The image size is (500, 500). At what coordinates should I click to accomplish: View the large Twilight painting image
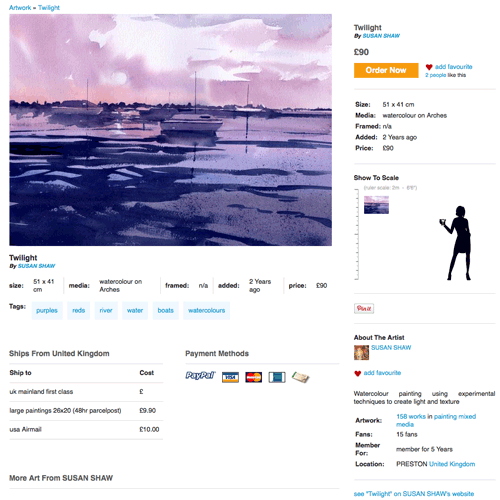point(170,130)
